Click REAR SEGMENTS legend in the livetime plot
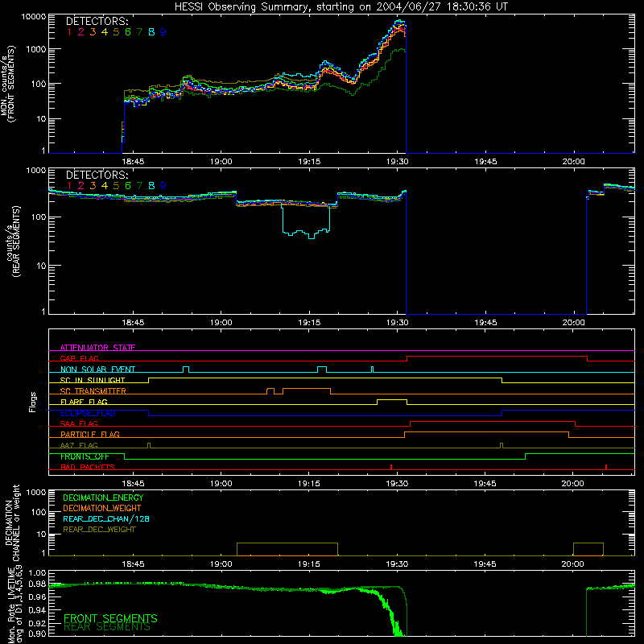 point(107,627)
